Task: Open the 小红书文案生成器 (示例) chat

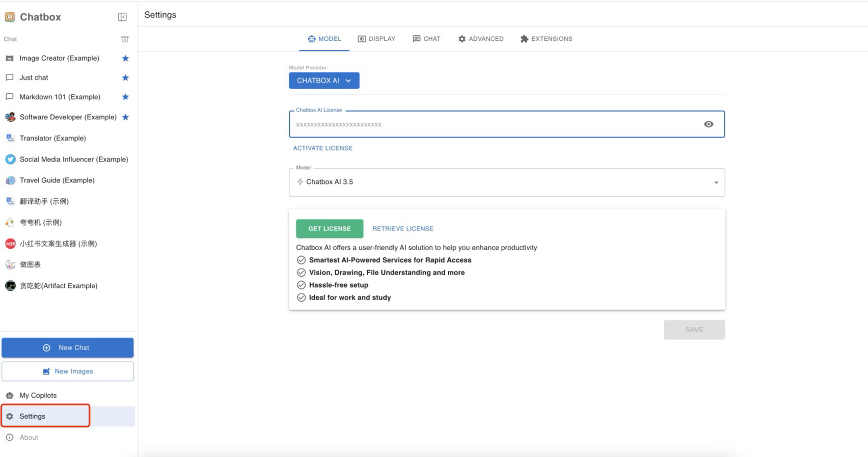Action: coord(68,244)
